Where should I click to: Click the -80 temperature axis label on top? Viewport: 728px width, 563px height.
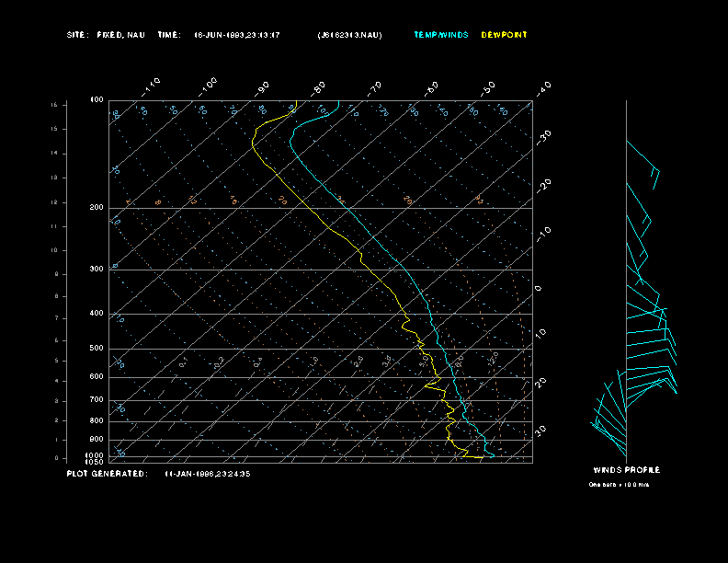tap(319, 87)
